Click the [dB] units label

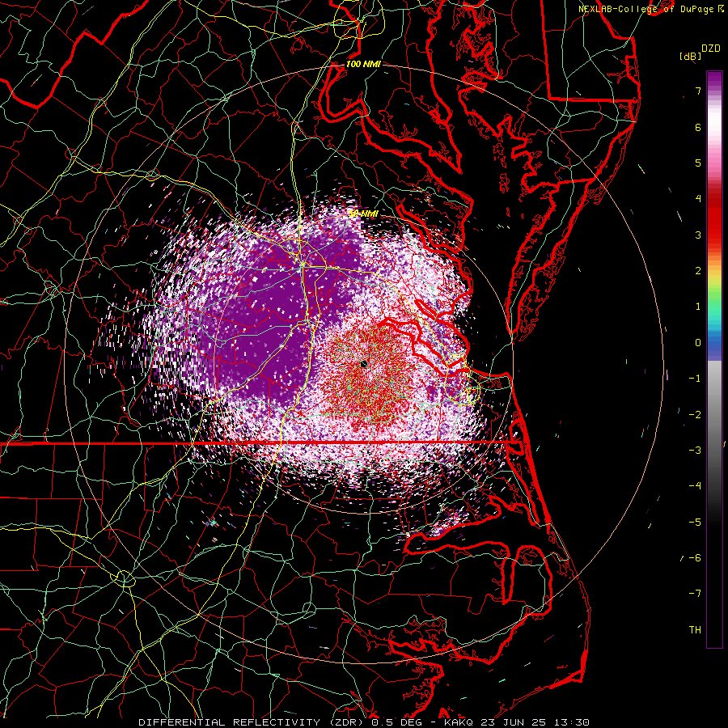click(690, 56)
